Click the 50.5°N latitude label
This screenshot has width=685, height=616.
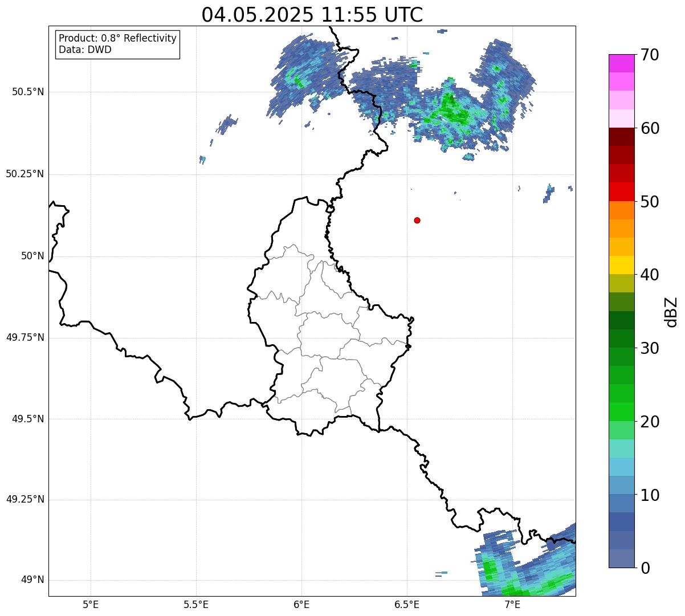28,92
